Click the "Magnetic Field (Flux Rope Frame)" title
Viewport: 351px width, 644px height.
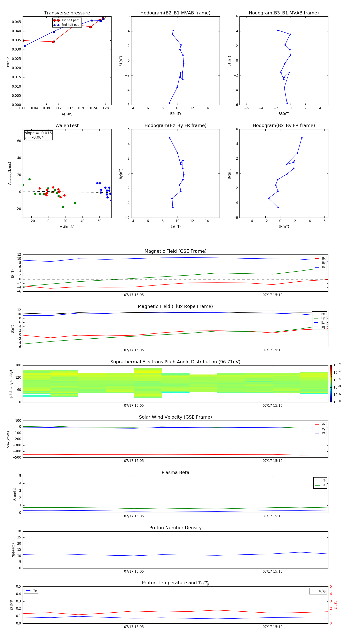point(175,307)
